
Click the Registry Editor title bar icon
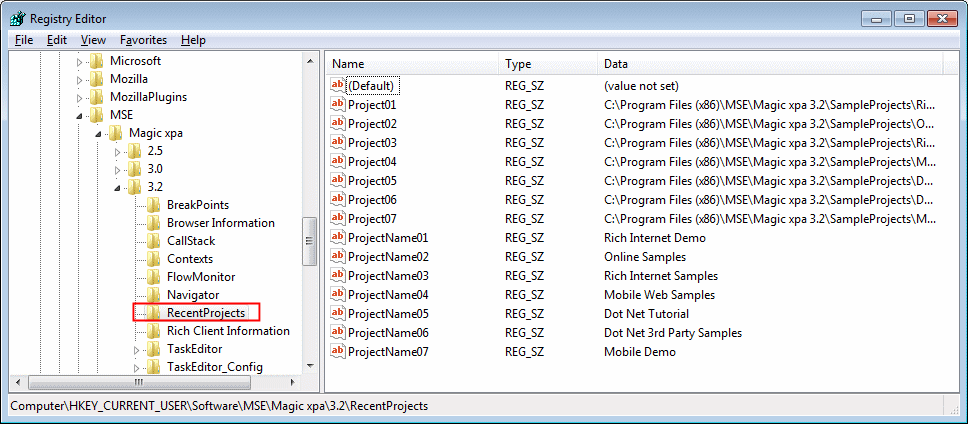pyautogui.click(x=17, y=18)
